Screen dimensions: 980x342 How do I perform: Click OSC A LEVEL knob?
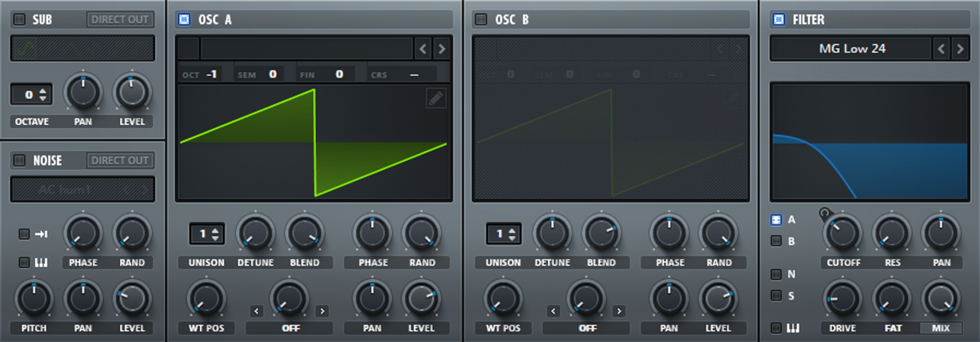tap(421, 298)
